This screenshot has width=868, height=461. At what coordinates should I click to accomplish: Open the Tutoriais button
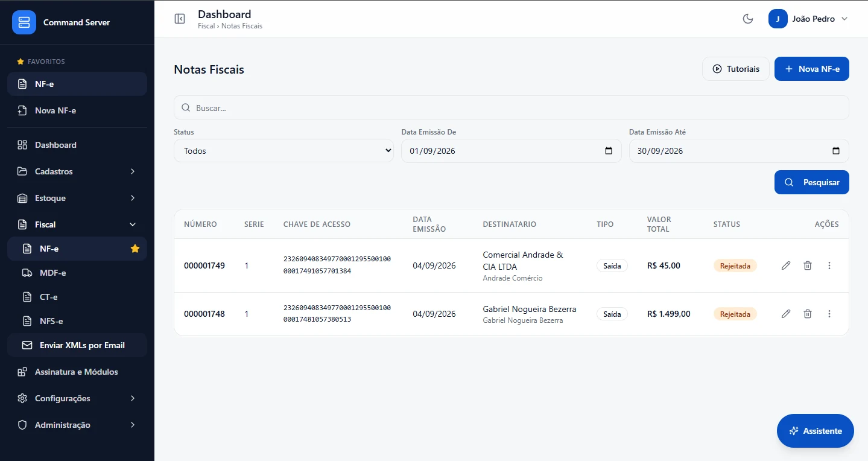tap(736, 69)
